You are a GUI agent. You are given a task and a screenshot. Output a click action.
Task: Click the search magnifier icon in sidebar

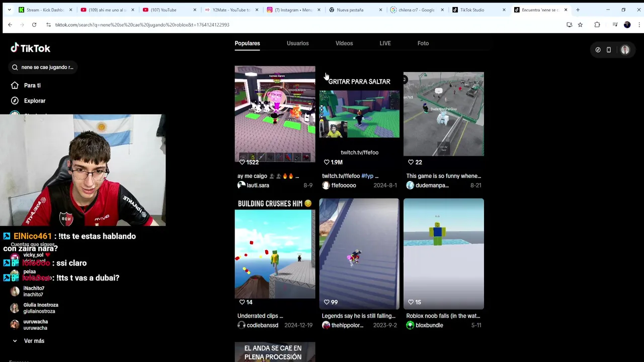coord(15,67)
